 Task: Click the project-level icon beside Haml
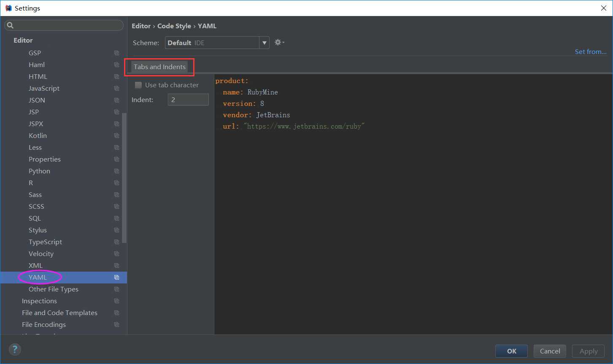(116, 65)
